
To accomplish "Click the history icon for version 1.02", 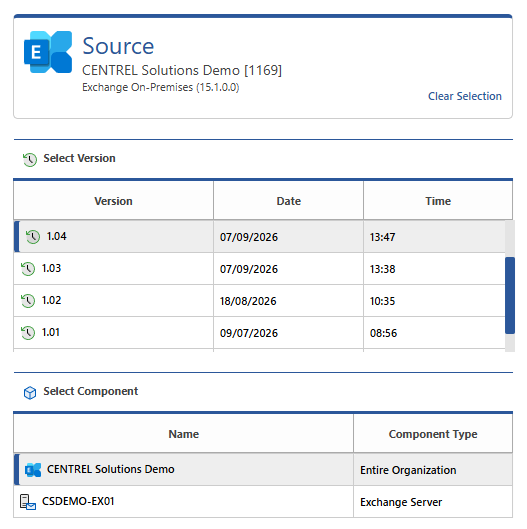I will coord(28,301).
